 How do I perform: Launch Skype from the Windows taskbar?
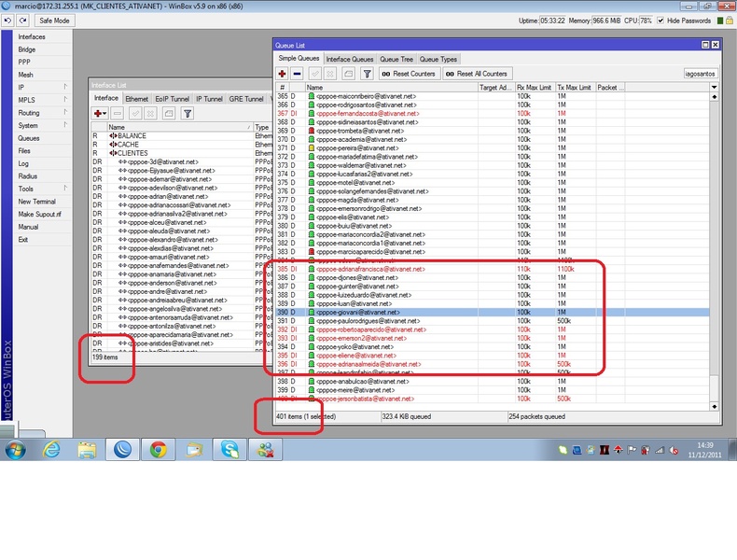pos(229,451)
